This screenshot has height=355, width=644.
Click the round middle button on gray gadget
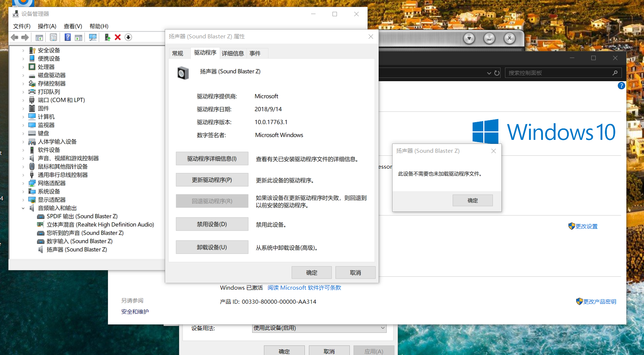489,38
